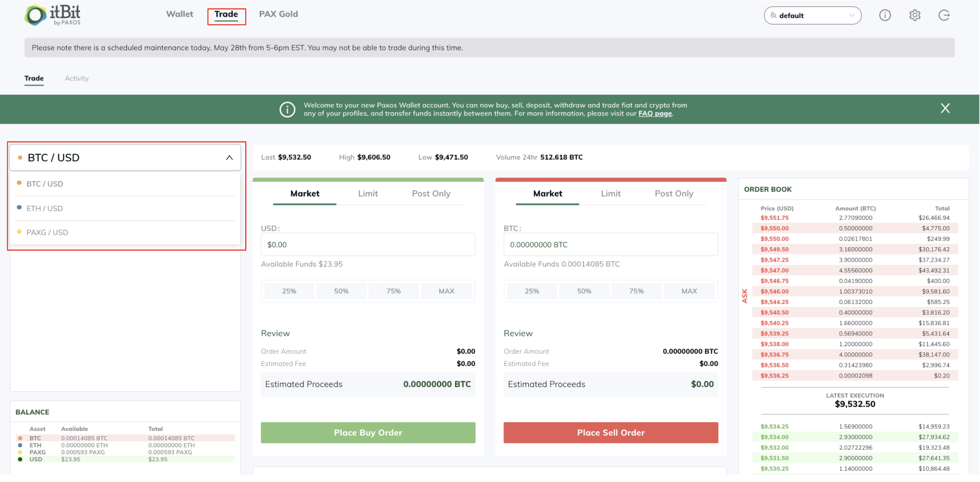Choose PAXG / USD from pair list
Viewport: 980px width, 482px height.
point(125,232)
